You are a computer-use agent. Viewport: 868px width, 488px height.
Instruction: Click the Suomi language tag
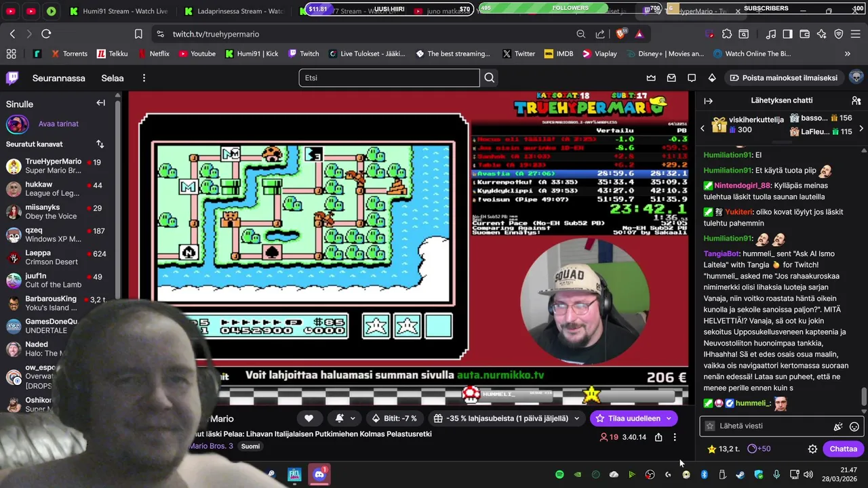250,446
